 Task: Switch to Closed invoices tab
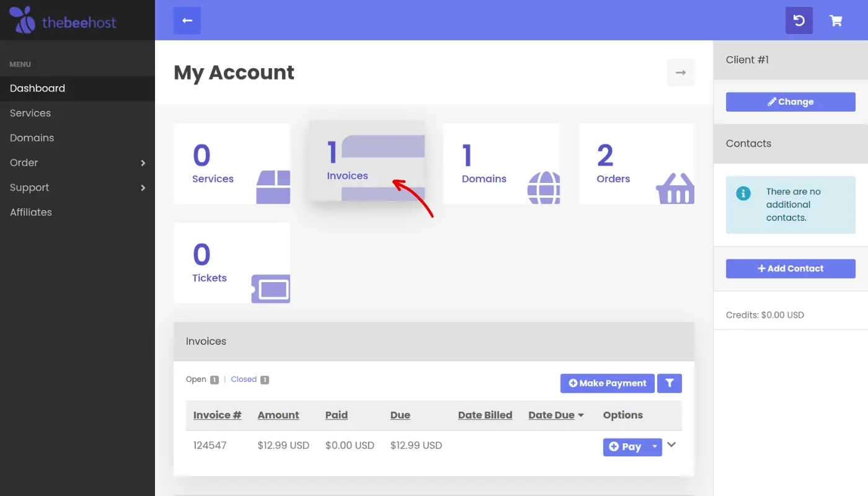244,379
